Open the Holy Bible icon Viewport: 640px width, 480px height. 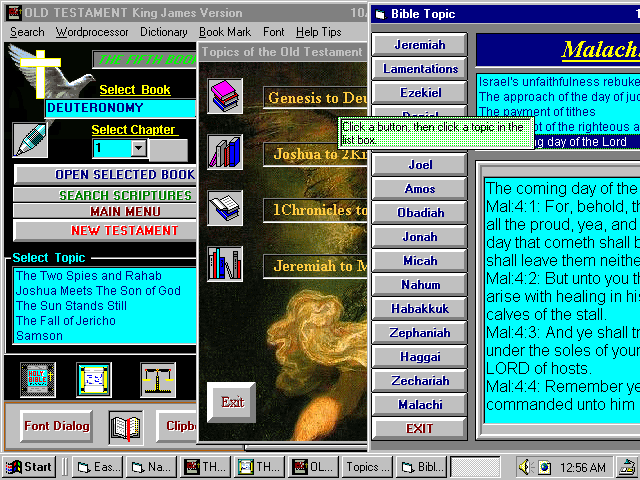coord(38,380)
